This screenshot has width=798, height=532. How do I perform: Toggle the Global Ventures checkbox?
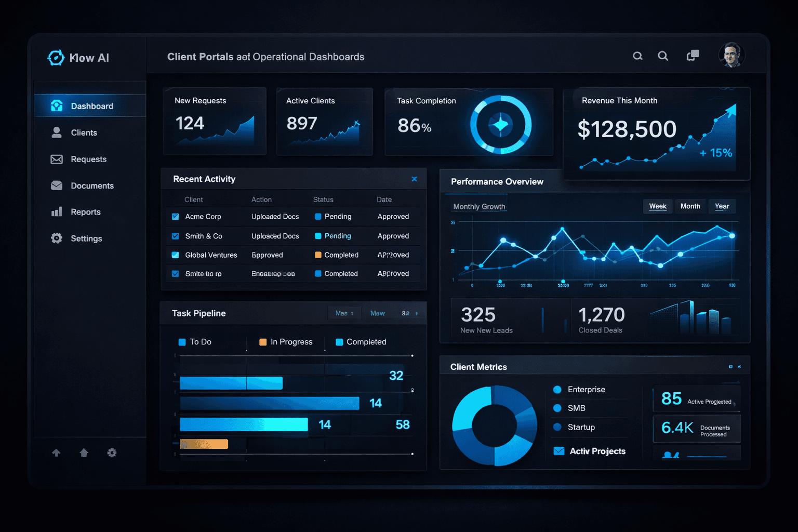(x=175, y=255)
